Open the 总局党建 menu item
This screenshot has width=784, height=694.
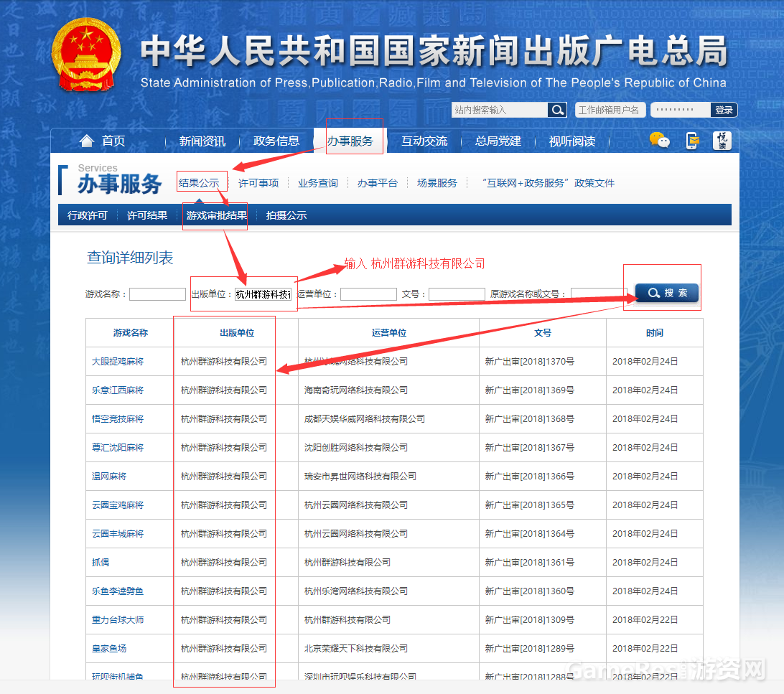(498, 141)
